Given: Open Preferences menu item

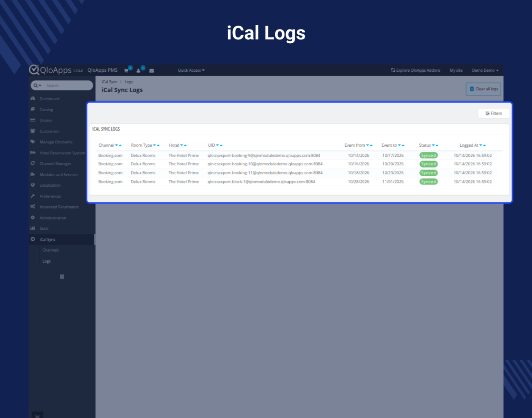Looking at the screenshot, I should (50, 196).
